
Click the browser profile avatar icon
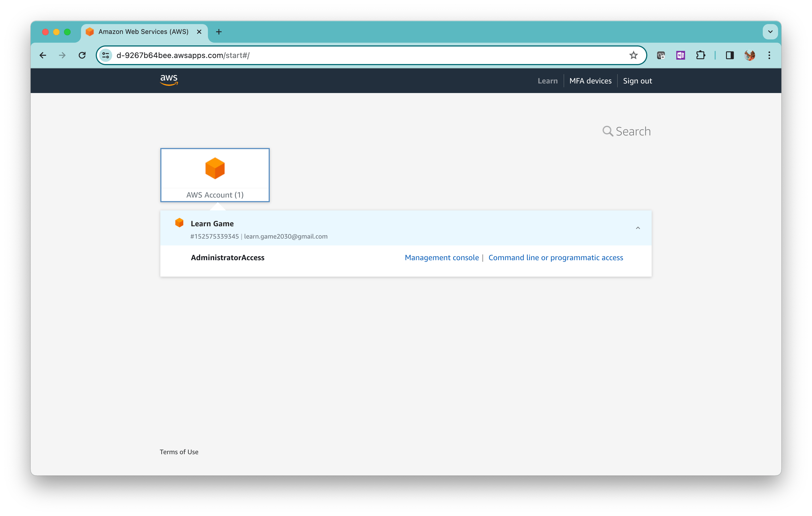point(749,55)
